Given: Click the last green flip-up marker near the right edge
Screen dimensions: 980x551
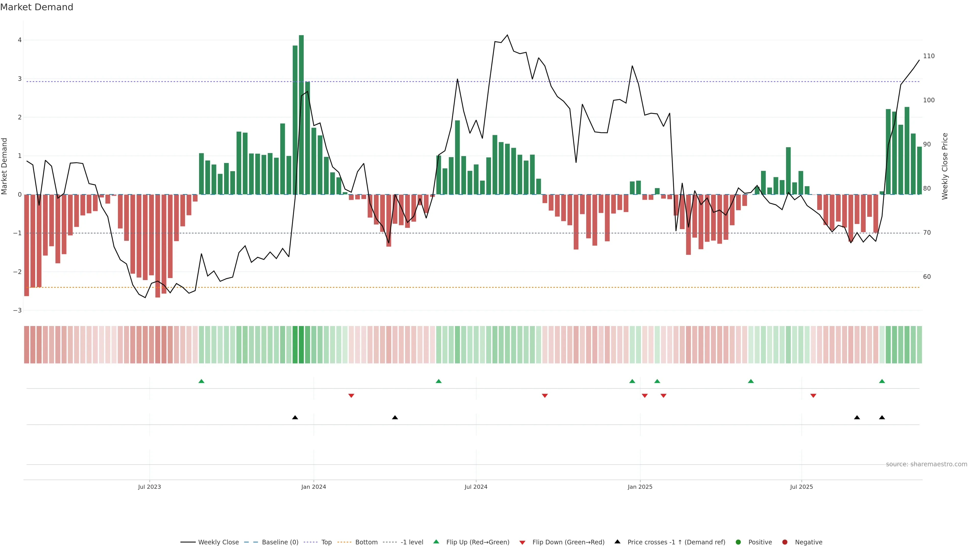Looking at the screenshot, I should [x=882, y=381].
